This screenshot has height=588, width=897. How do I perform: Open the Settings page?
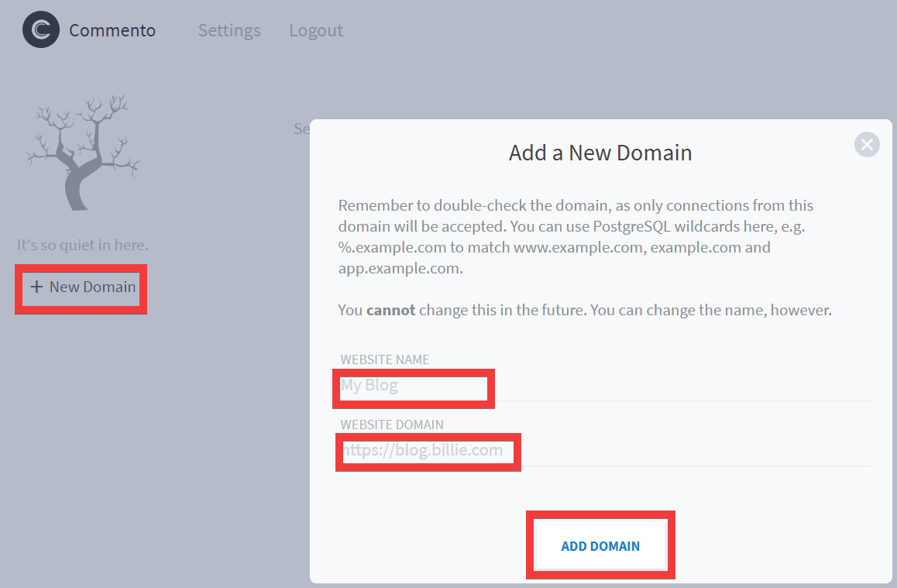point(229,30)
